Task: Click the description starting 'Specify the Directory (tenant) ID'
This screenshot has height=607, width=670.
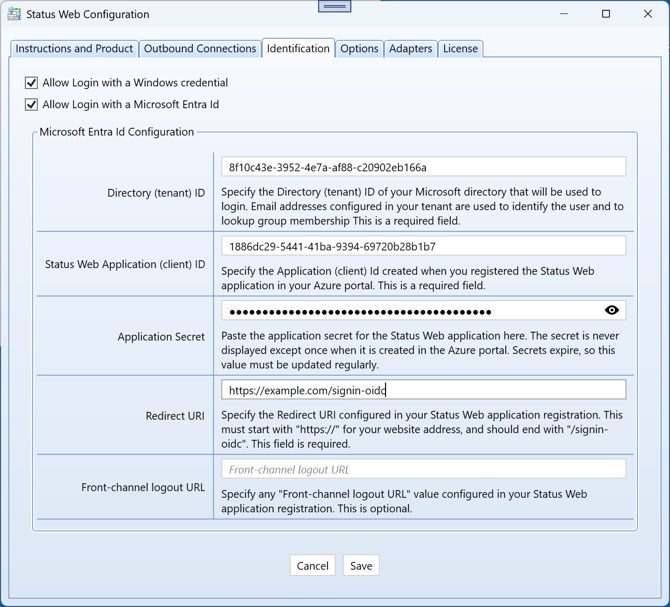Action: tap(422, 206)
